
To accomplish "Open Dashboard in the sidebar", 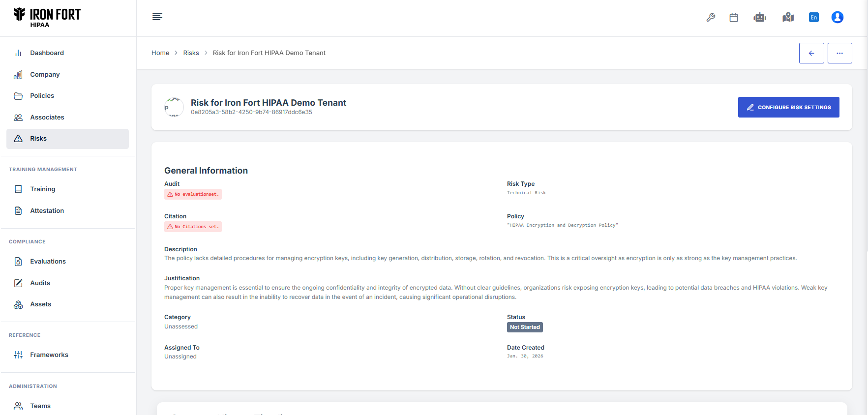I will click(47, 53).
